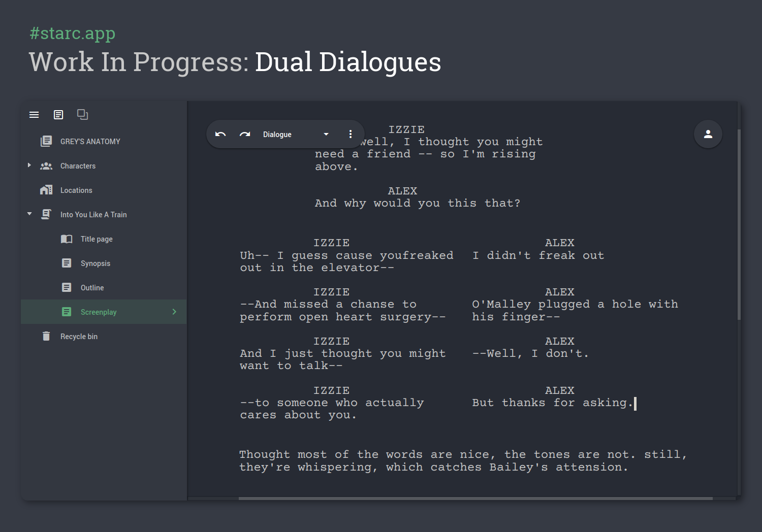Click the action line starting "Thought most of the words"
Screen dimensions: 762x532
tap(463, 454)
